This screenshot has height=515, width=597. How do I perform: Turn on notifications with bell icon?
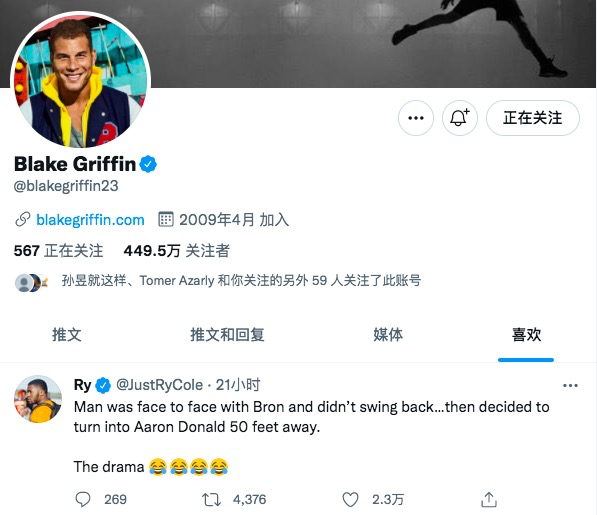click(460, 118)
